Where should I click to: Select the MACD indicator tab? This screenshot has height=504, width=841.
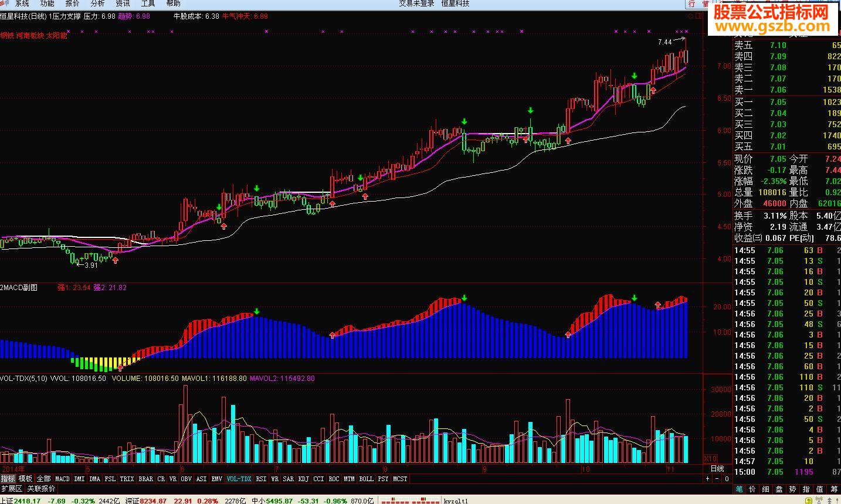pos(62,479)
